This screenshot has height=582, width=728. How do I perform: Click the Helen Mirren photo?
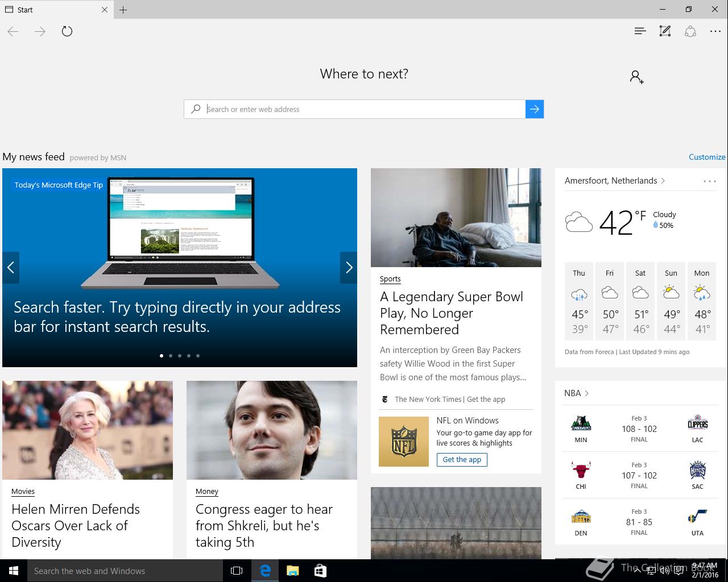(88, 430)
